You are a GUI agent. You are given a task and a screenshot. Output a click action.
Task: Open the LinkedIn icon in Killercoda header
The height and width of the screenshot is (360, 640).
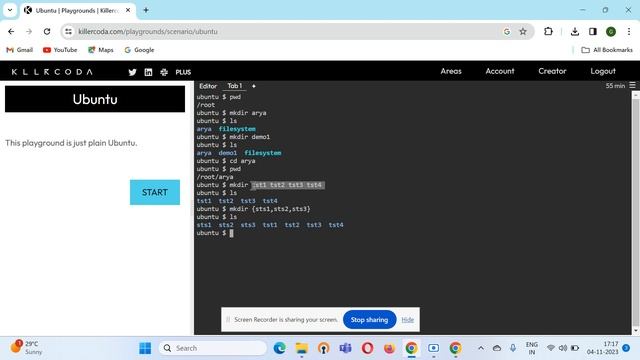pos(148,72)
